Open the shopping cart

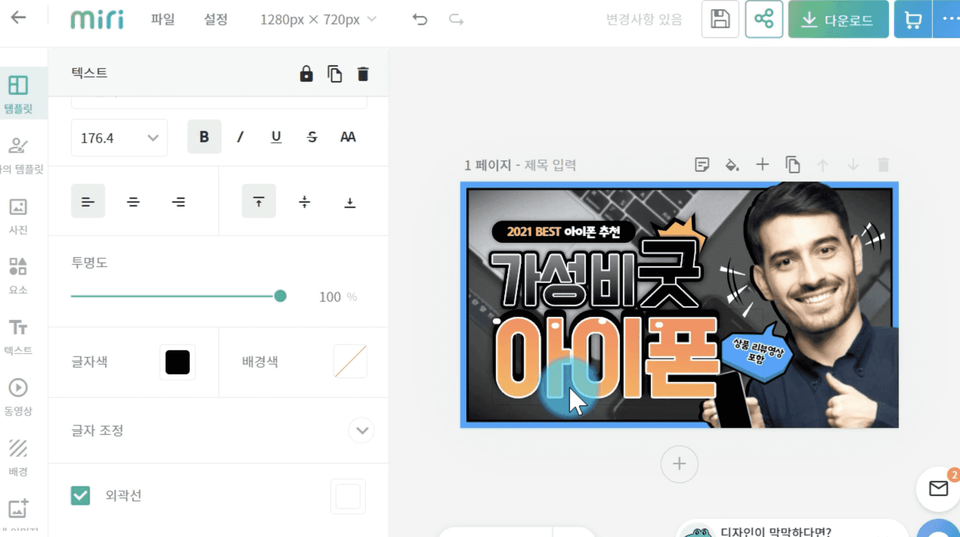point(913,20)
